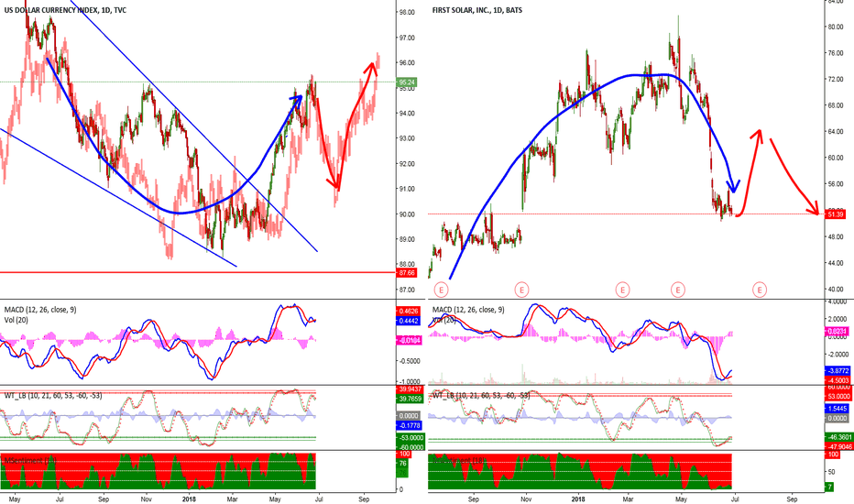Image resolution: width=854 pixels, height=504 pixels.
Task: Click the red -4.5003 signal value label
Action: (x=838, y=380)
